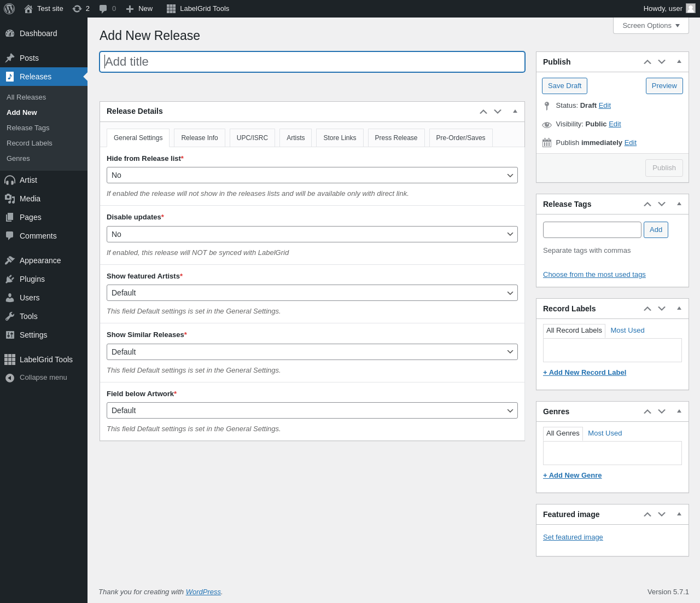Select the General Settings tab

click(x=138, y=138)
